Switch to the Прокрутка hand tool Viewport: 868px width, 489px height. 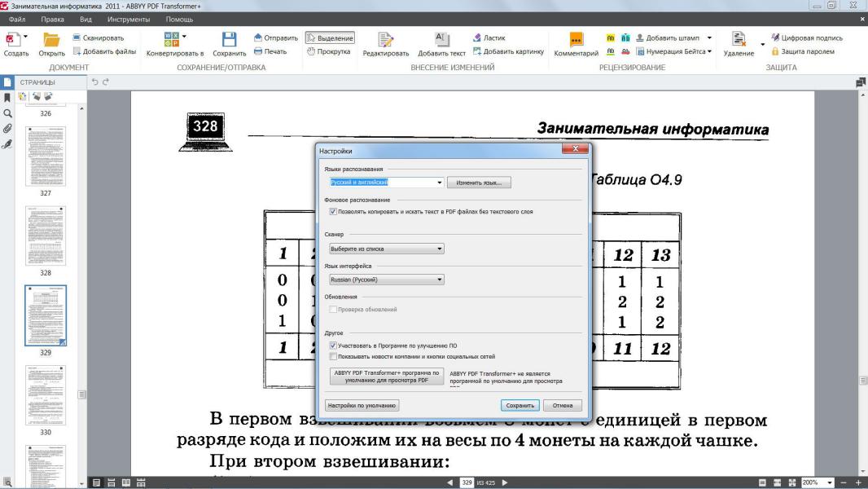pyautogui.click(x=329, y=51)
